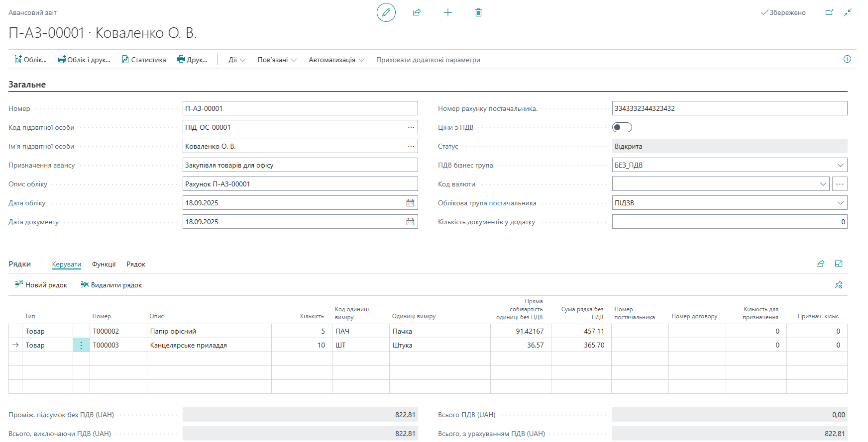Open document in new window icon
Screen dimensions: 868x442
click(x=829, y=12)
